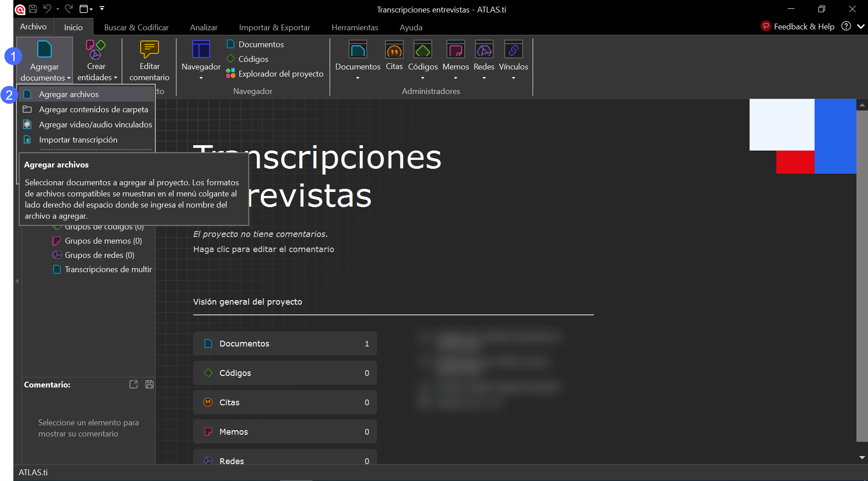Image resolution: width=868 pixels, height=481 pixels.
Task: Click the save icon in title bar
Action: pos(33,9)
